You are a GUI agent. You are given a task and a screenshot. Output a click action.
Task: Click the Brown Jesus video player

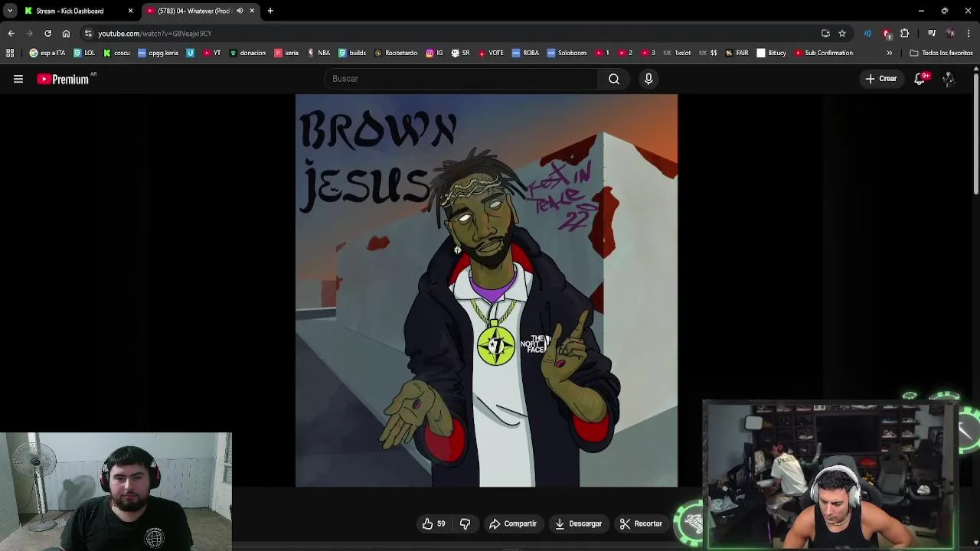click(x=486, y=291)
